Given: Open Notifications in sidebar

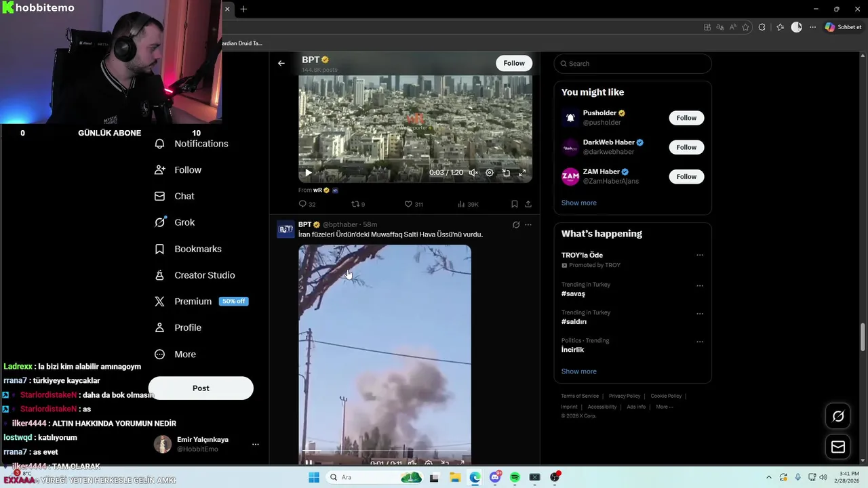Looking at the screenshot, I should pos(191,144).
